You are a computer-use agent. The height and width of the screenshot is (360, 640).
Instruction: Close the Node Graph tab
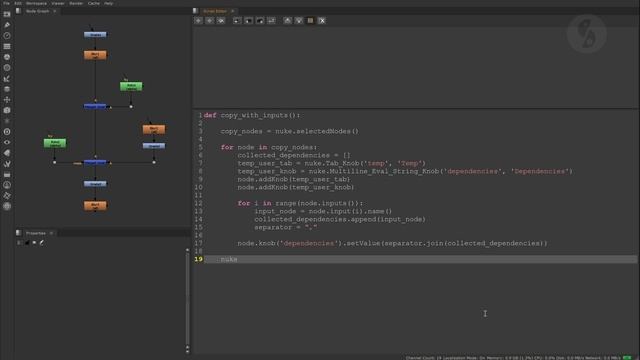pos(55,11)
